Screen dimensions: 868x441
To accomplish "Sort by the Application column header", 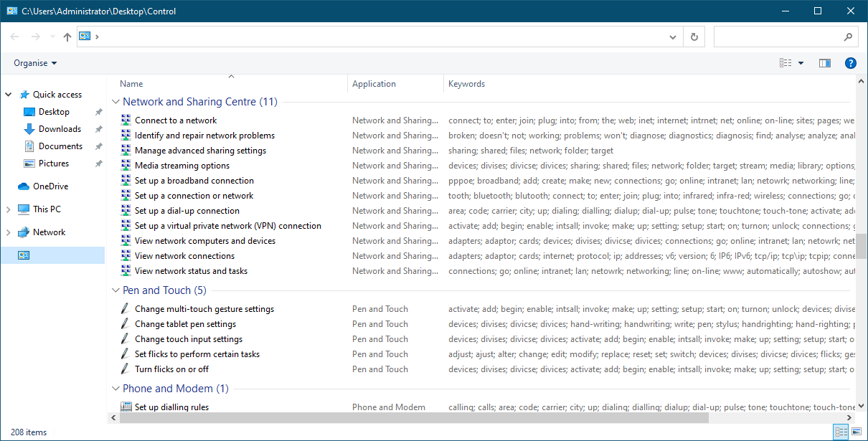I will 374,84.
